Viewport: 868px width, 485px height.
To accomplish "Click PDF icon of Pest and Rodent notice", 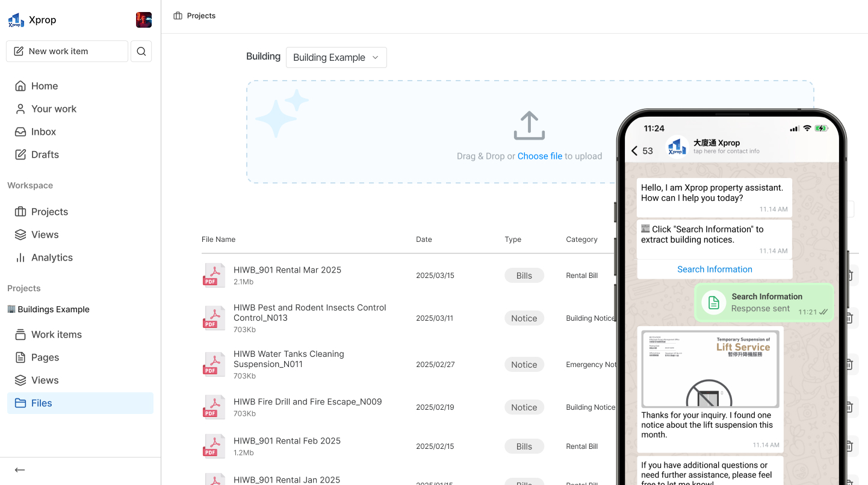I will (214, 318).
